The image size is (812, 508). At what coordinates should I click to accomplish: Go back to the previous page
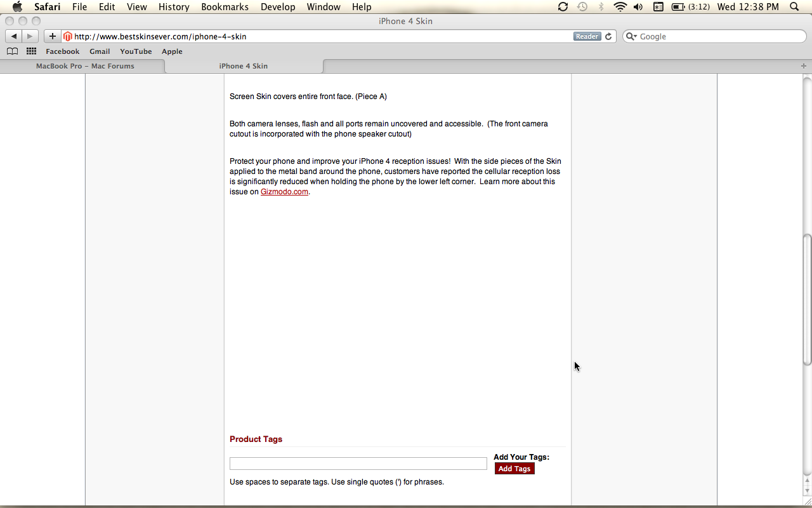(x=14, y=36)
